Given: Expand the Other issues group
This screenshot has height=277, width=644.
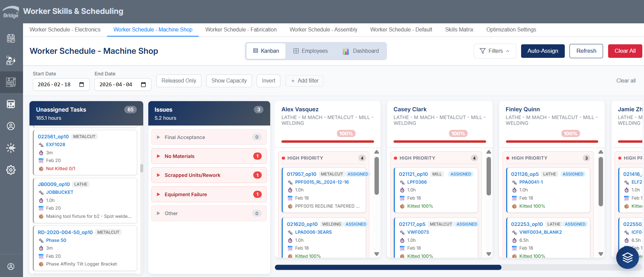Looking at the screenshot, I should click(209, 213).
